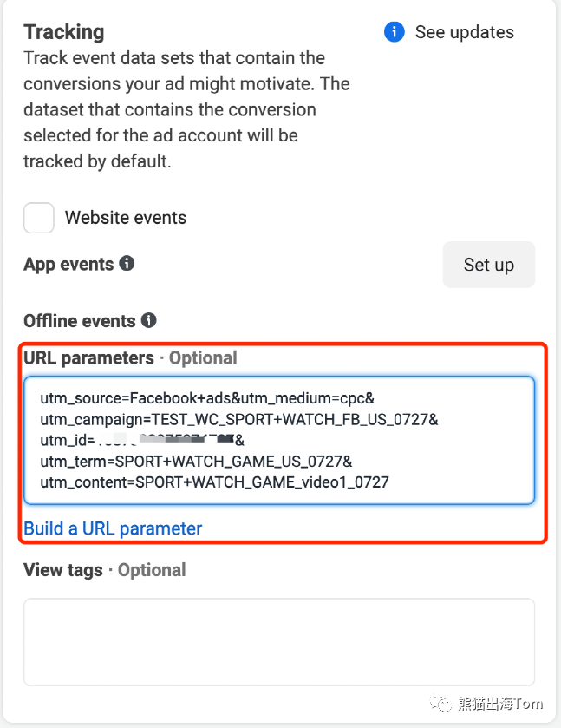This screenshot has height=728, width=561.
Task: Click the App events label
Action: [68, 264]
